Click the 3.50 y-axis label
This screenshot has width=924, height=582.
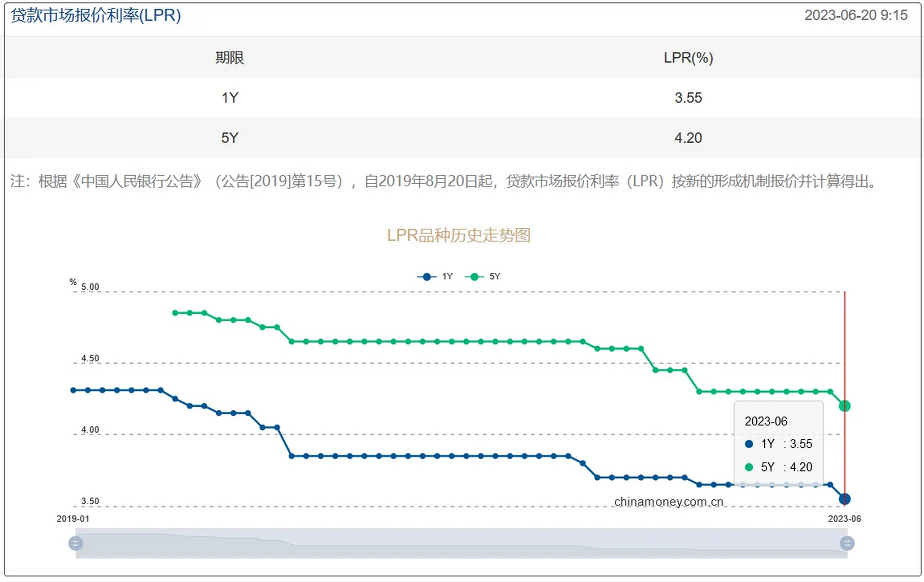[90, 501]
